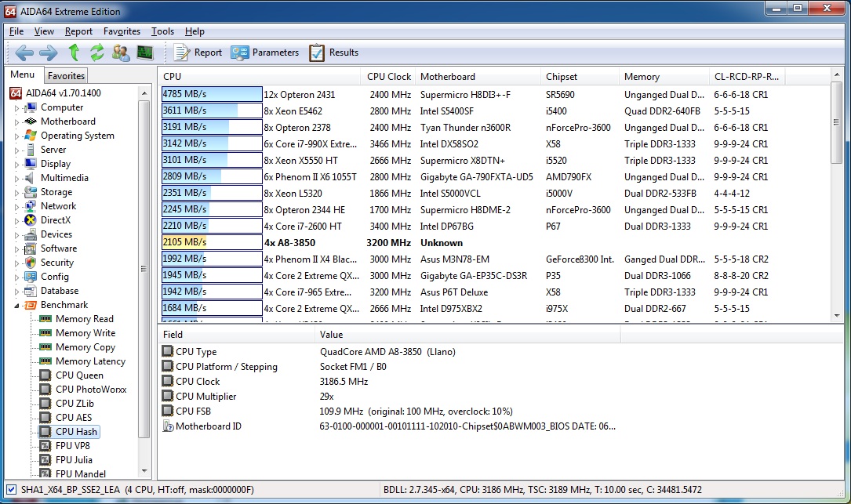
Task: Click the Forward arrow toolbar icon
Action: (49, 53)
